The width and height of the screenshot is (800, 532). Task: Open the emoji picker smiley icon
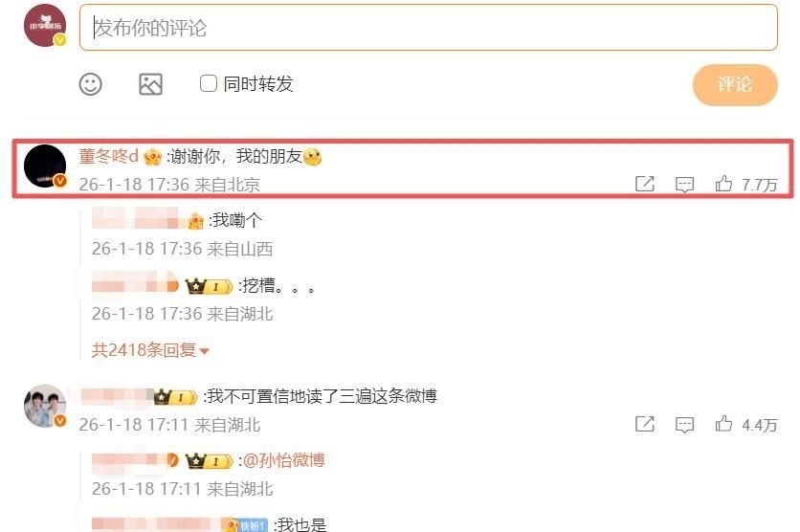[90, 84]
